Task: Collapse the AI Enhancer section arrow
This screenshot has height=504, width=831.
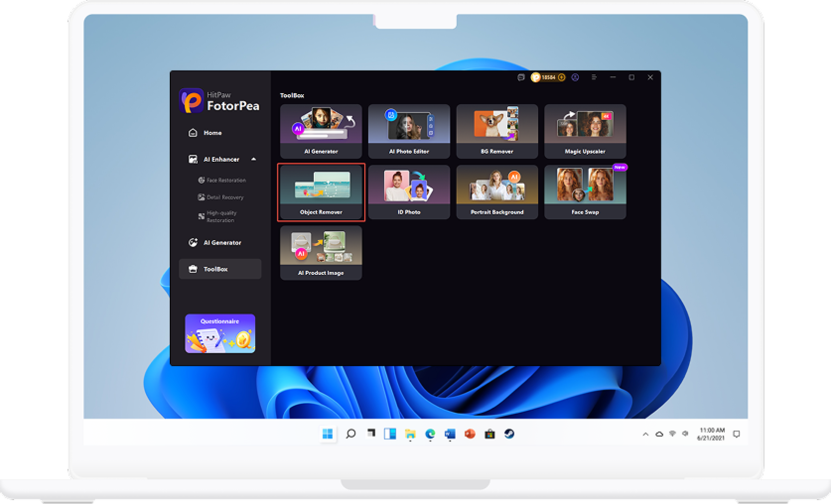Action: tap(254, 159)
